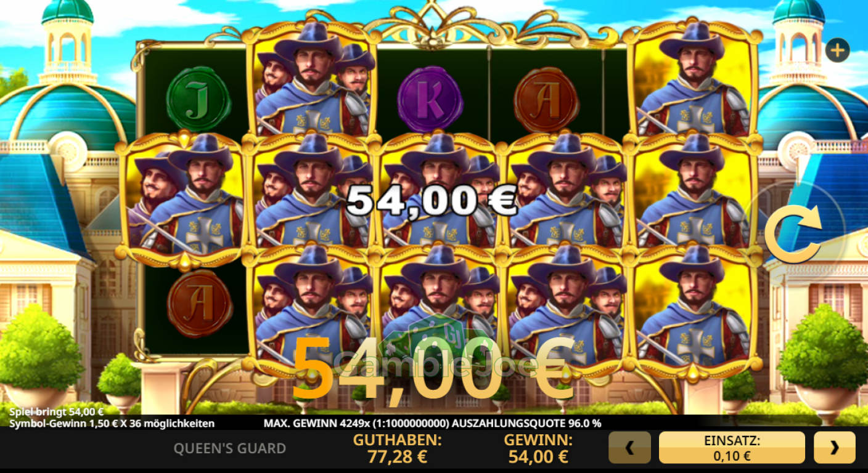
Task: Increase bet with right arrow
Action: [x=834, y=448]
